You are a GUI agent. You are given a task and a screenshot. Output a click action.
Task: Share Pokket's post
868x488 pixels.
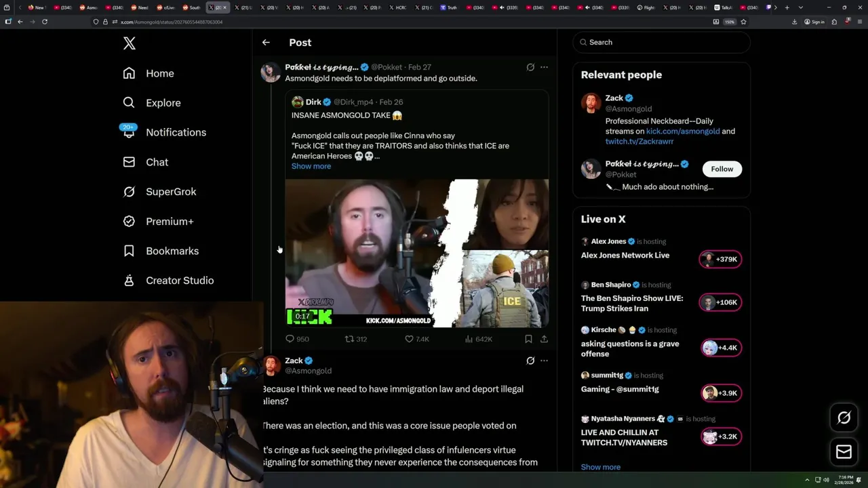pos(544,339)
